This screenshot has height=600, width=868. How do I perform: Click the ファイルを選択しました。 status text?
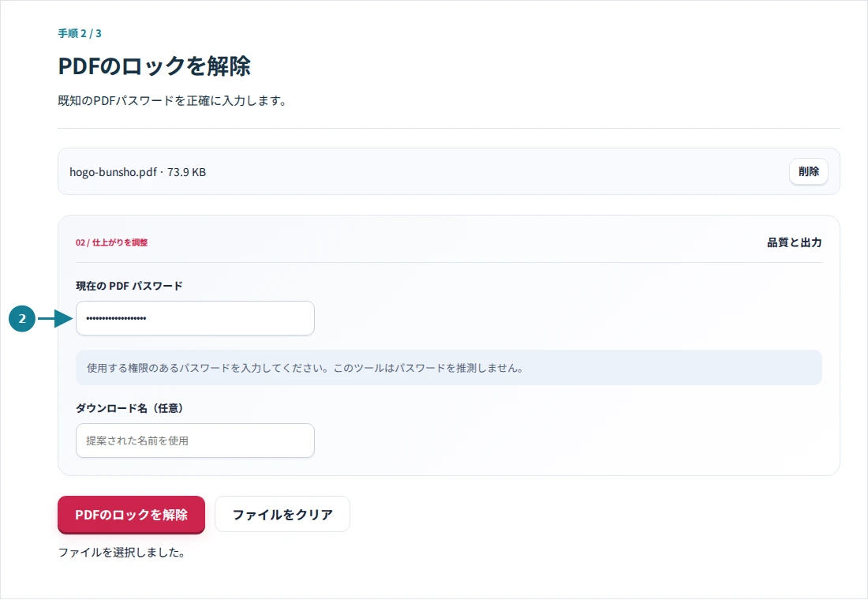tap(122, 553)
